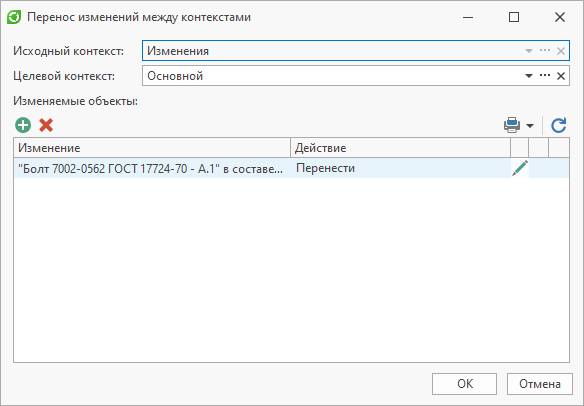Open the printer options dropdown arrow
Image resolution: width=584 pixels, height=406 pixels.
pos(530,126)
